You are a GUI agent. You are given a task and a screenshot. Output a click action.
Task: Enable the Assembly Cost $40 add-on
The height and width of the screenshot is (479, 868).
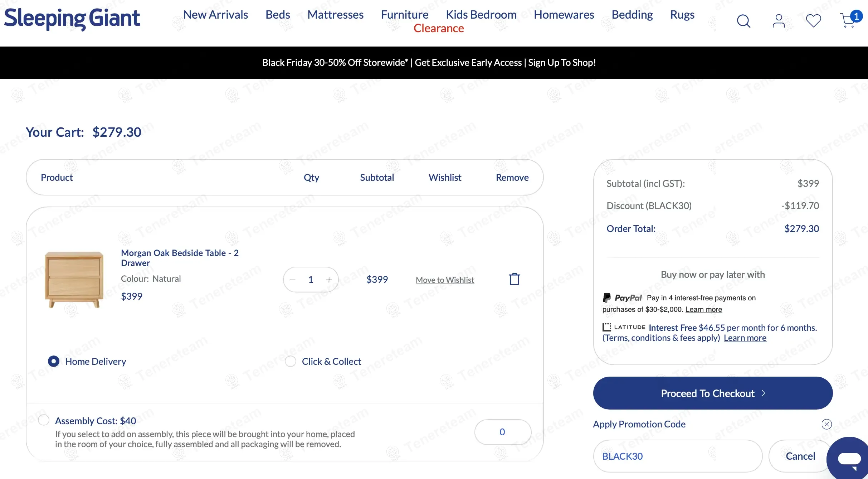44,420
